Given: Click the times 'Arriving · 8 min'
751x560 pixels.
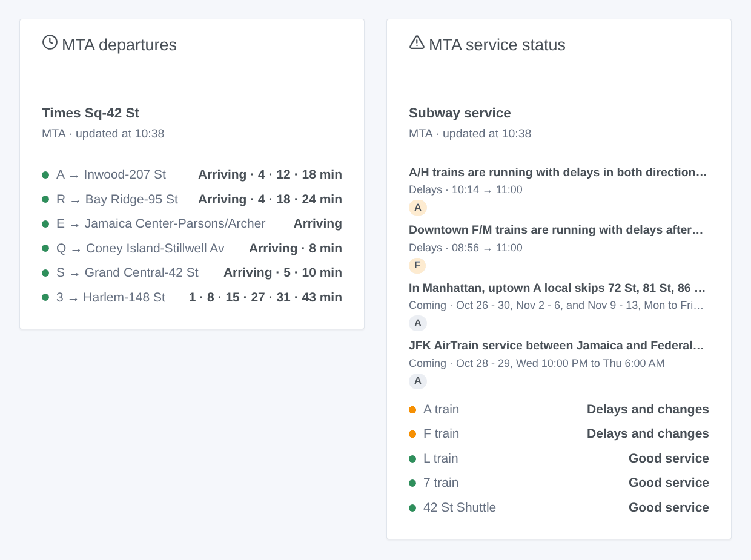Looking at the screenshot, I should pyautogui.click(x=296, y=248).
